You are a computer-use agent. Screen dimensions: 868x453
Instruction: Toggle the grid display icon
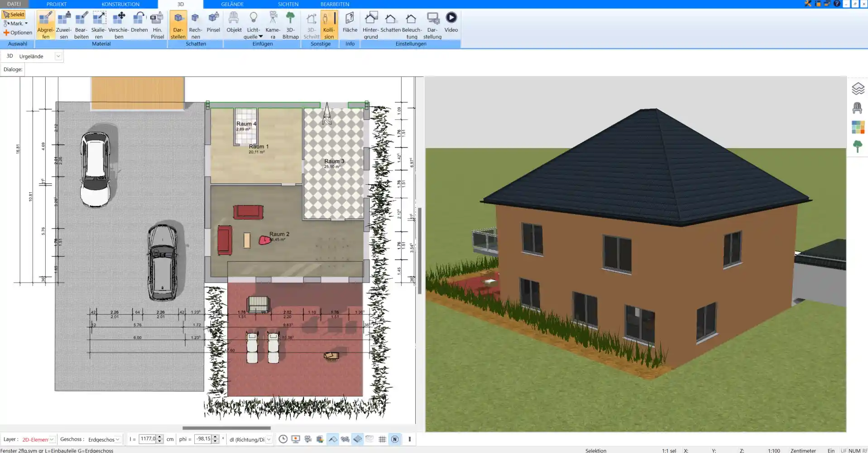pyautogui.click(x=382, y=439)
